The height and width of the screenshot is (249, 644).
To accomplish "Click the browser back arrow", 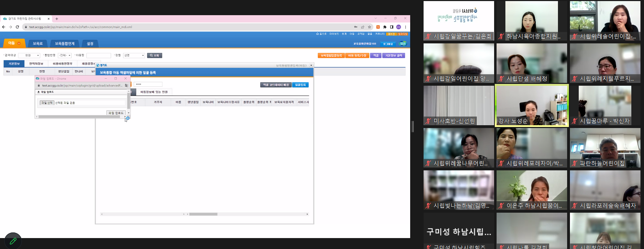I will (4, 27).
